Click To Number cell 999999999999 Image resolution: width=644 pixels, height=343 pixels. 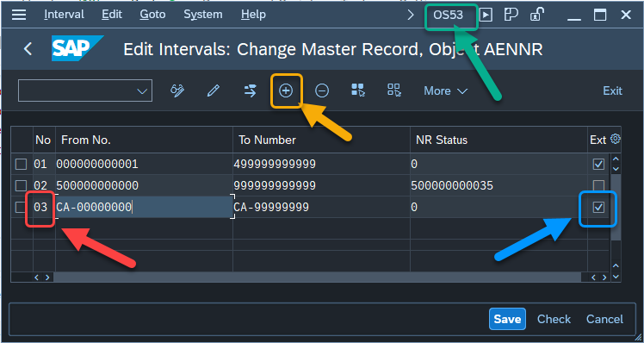pos(321,186)
